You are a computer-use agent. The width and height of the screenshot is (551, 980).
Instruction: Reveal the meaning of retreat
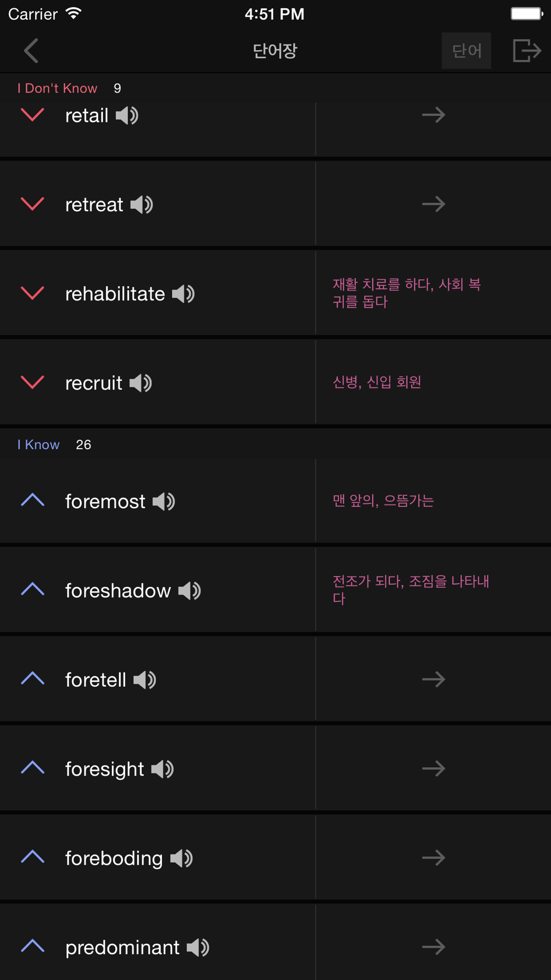coord(433,204)
